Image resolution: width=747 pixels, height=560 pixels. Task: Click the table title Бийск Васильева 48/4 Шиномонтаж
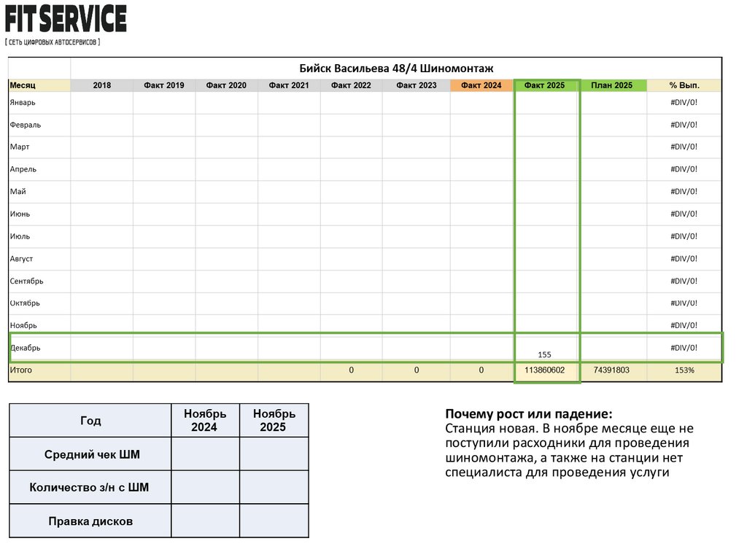point(396,68)
